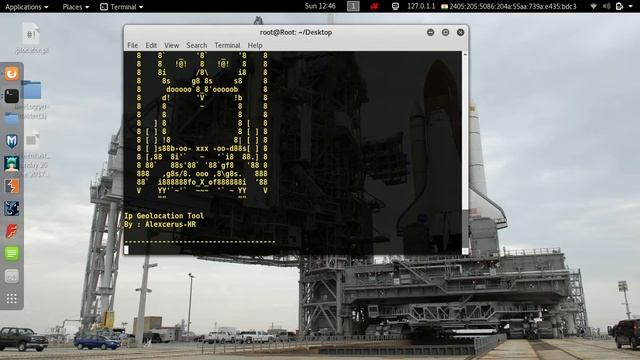640x360 pixels.
Task: Select the script file icon on desktop
Action: pos(31,34)
